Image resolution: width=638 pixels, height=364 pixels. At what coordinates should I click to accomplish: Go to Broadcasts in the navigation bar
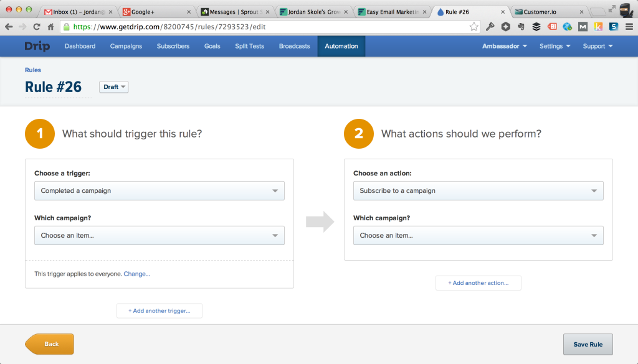[x=294, y=46]
